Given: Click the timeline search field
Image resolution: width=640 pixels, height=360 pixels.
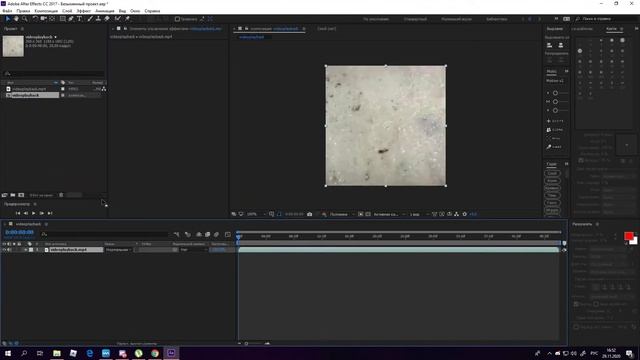Looking at the screenshot, I should coord(106,234).
